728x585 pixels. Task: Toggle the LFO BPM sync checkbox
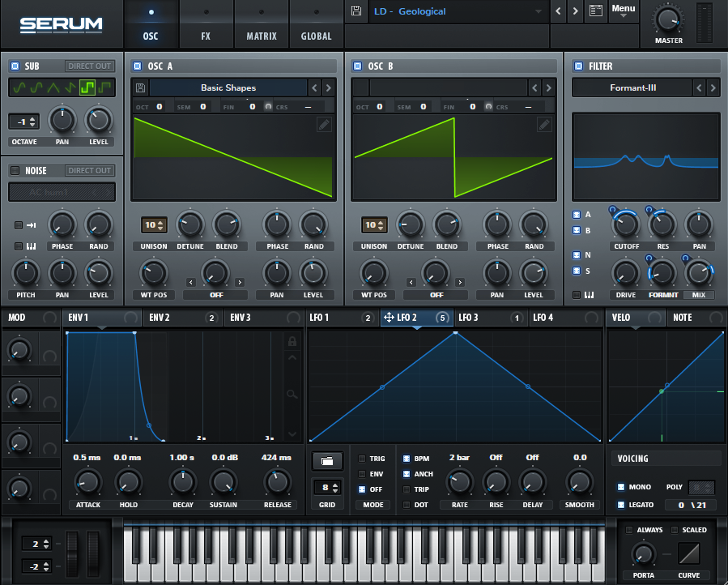coord(407,459)
